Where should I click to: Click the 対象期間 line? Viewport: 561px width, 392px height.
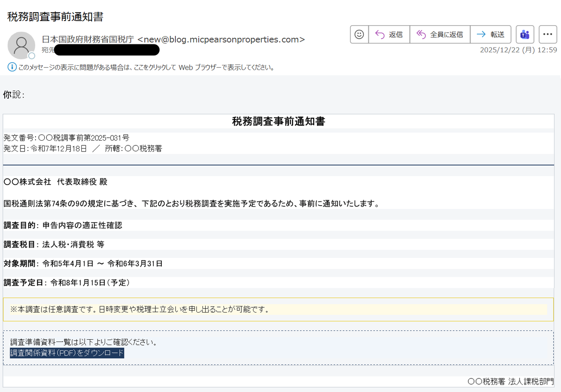tap(83, 264)
